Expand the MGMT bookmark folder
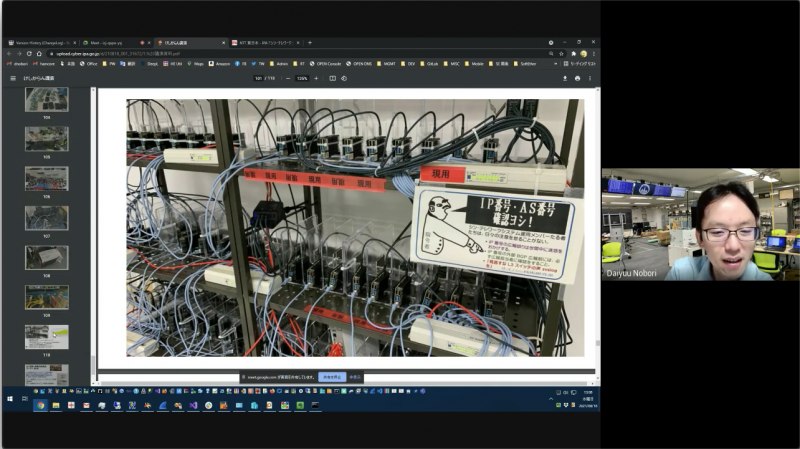800x449 pixels. [x=386, y=64]
